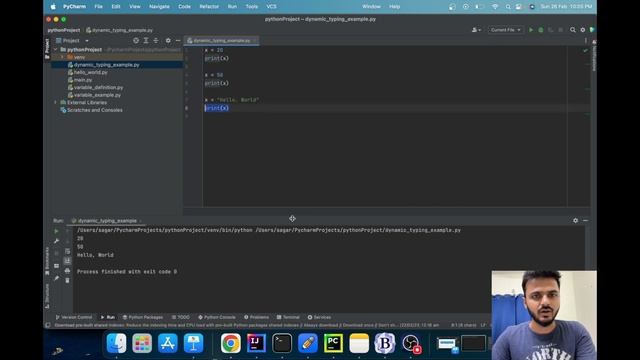Toggle Project tool window from left stripe
The image size is (640, 360).
[47, 49]
